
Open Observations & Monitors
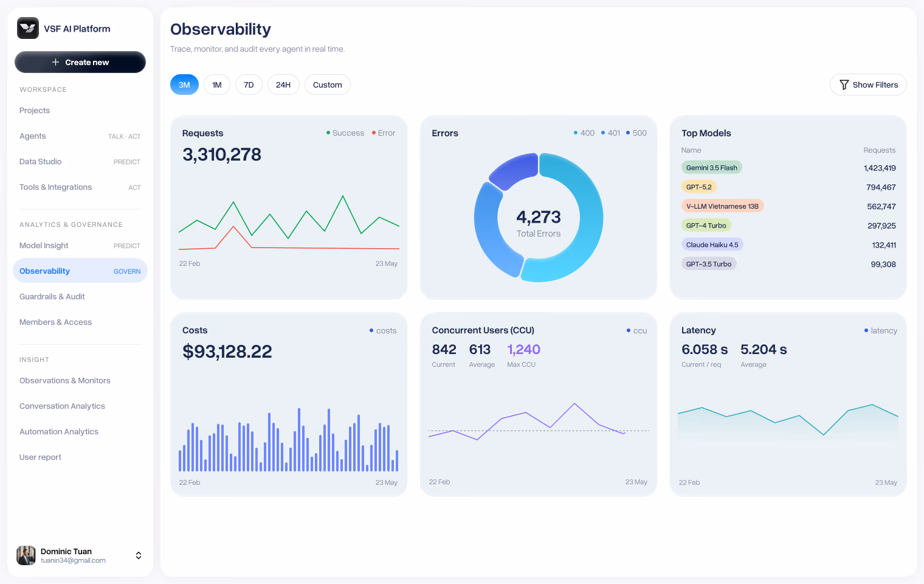(80, 380)
